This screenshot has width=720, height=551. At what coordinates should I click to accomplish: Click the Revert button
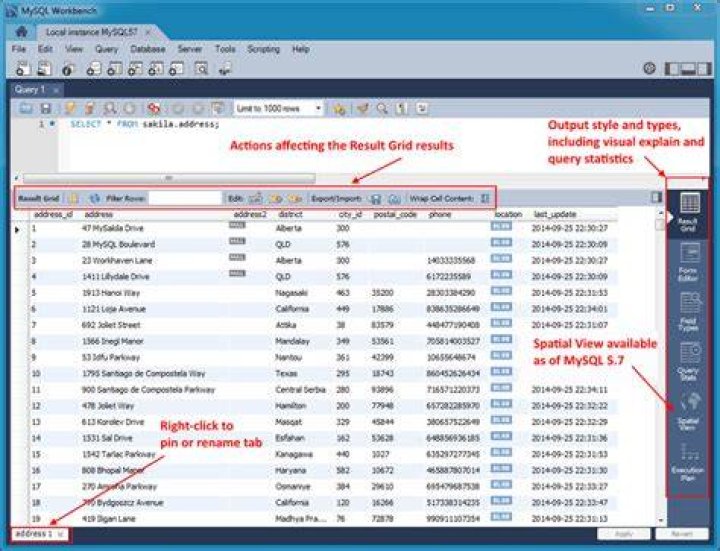(682, 534)
